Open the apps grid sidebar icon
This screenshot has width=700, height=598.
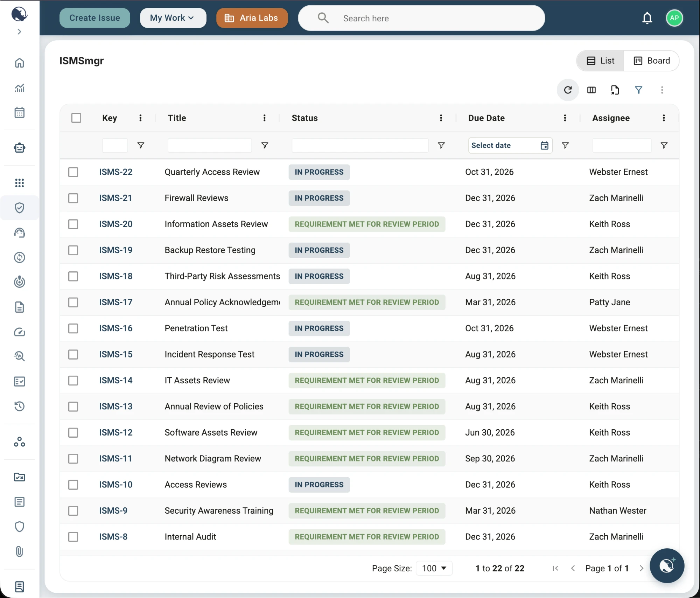tap(20, 183)
